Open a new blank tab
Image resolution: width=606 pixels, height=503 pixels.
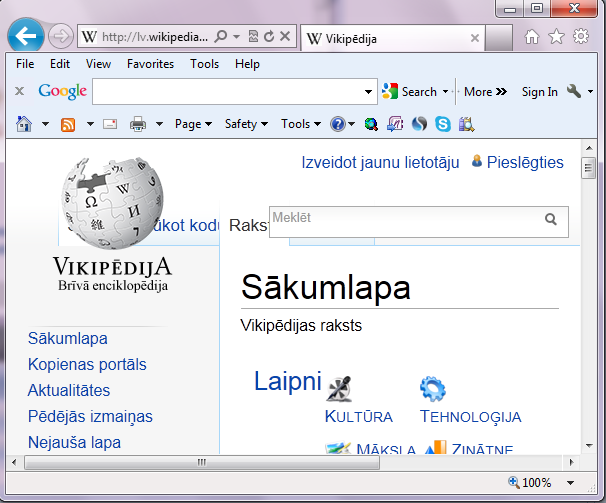point(499,38)
